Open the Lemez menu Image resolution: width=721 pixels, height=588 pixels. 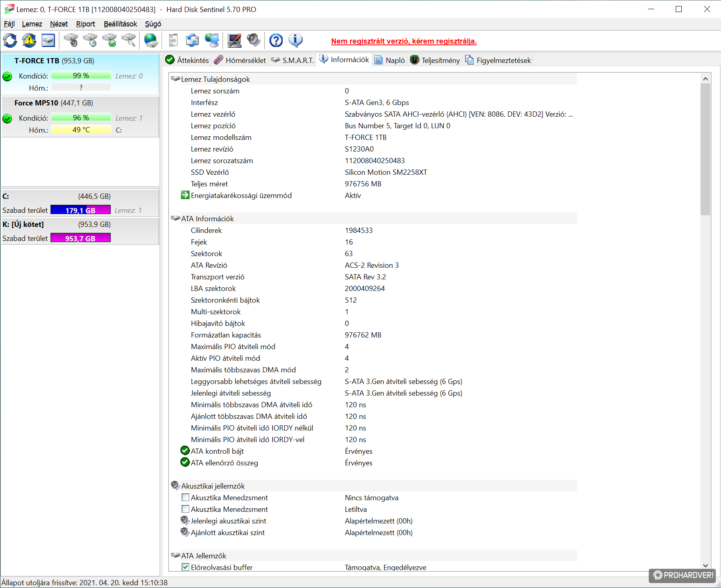[x=32, y=24]
